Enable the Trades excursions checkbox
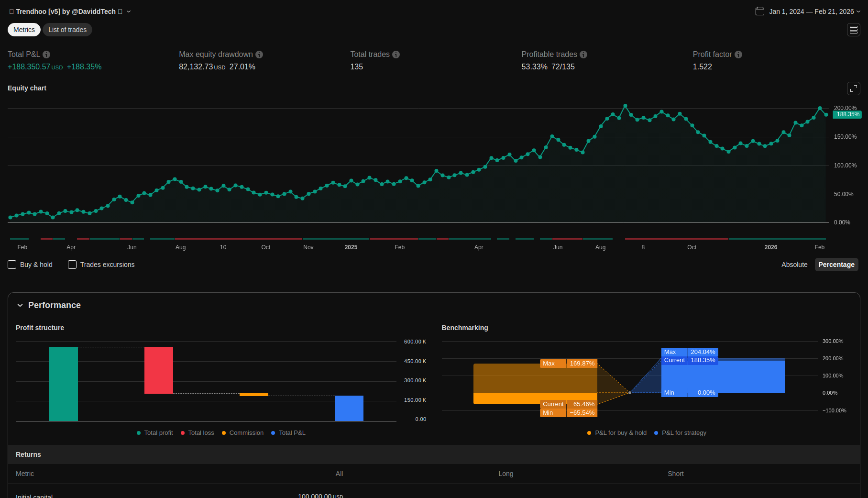 pyautogui.click(x=72, y=265)
